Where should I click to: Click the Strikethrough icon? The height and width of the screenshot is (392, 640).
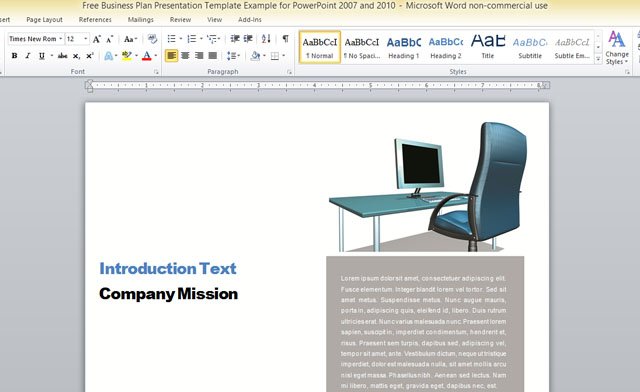point(62,56)
